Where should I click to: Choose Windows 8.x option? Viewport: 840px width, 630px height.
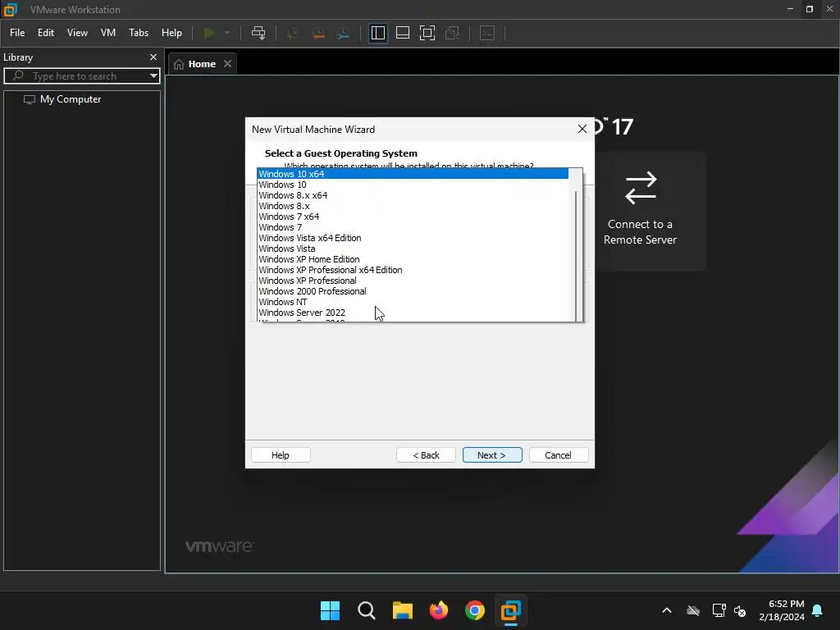(413, 206)
